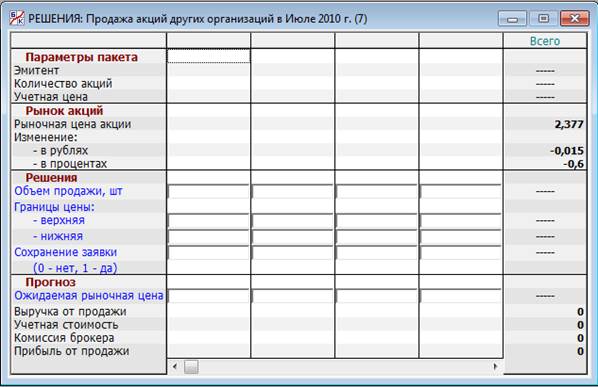The height and width of the screenshot is (387, 598).
Task: Maximize the РЕШЕНИЯ window
Action: coord(543,19)
